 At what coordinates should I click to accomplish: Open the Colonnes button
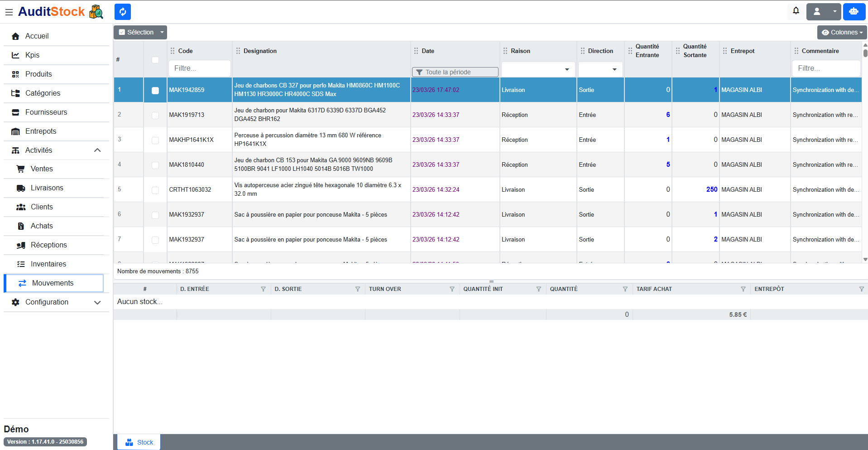coord(842,33)
